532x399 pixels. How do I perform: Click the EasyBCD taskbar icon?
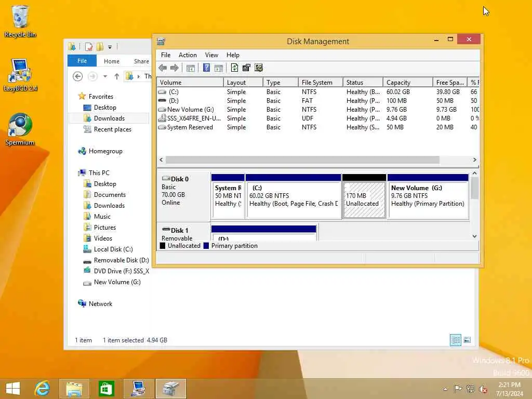pos(138,388)
